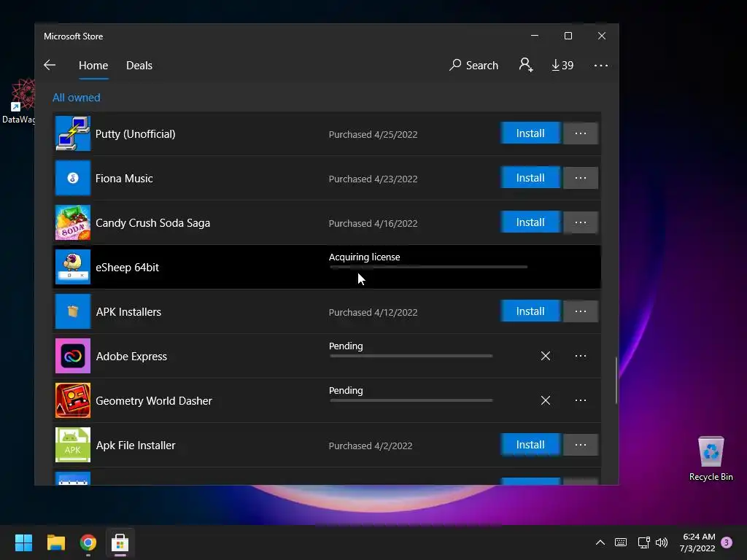The width and height of the screenshot is (747, 560).
Task: Cancel the Adobe Express pending download
Action: point(546,356)
